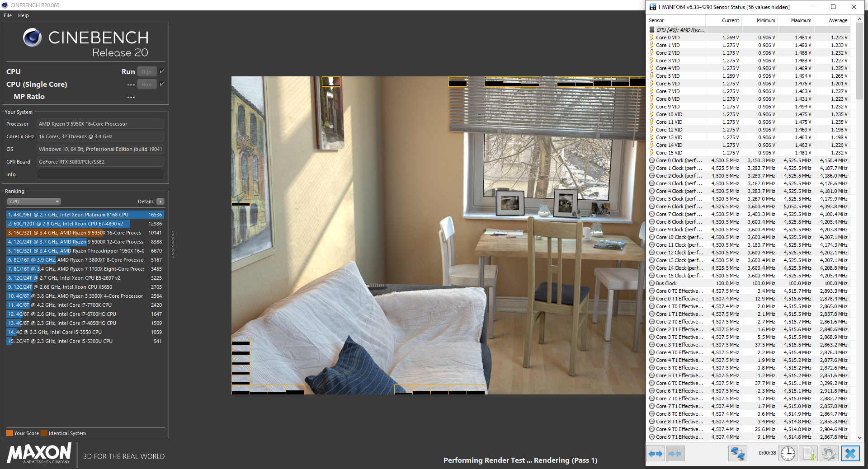
Task: Open the remote monitoring network computers icon
Action: (x=737, y=453)
